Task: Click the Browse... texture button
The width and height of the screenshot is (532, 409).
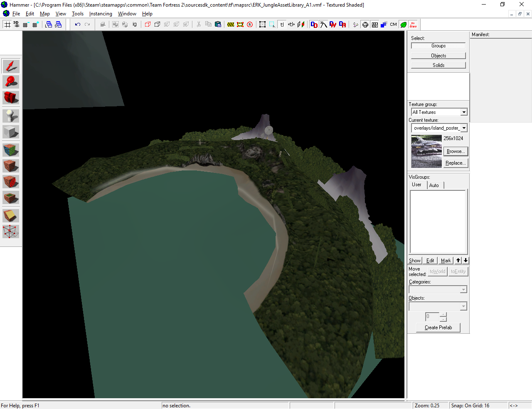Action: pyautogui.click(x=456, y=151)
